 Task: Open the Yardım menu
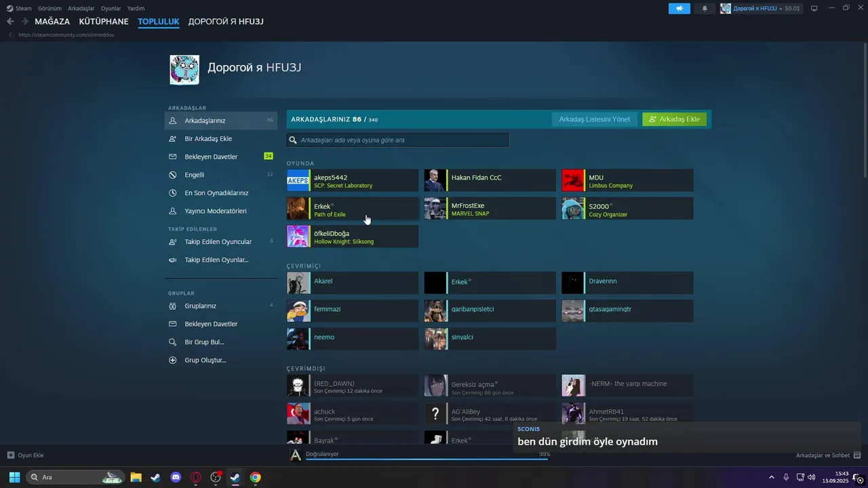[136, 8]
